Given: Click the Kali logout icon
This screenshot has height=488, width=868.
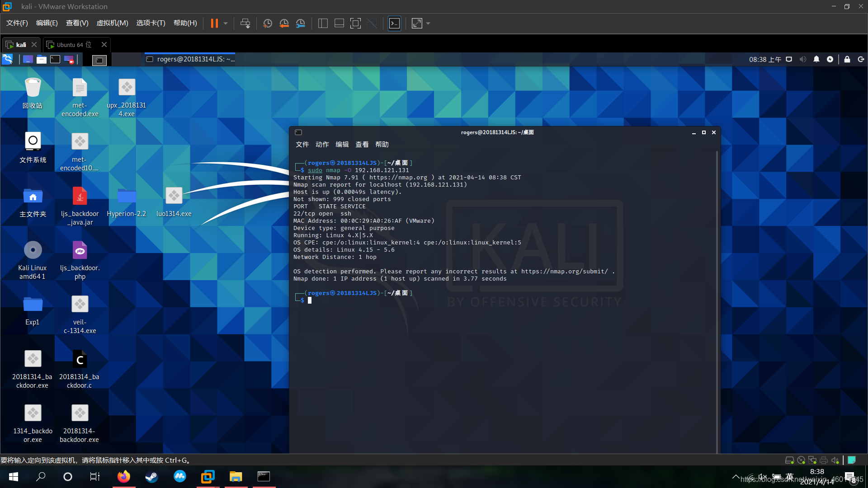Looking at the screenshot, I should pos(861,59).
